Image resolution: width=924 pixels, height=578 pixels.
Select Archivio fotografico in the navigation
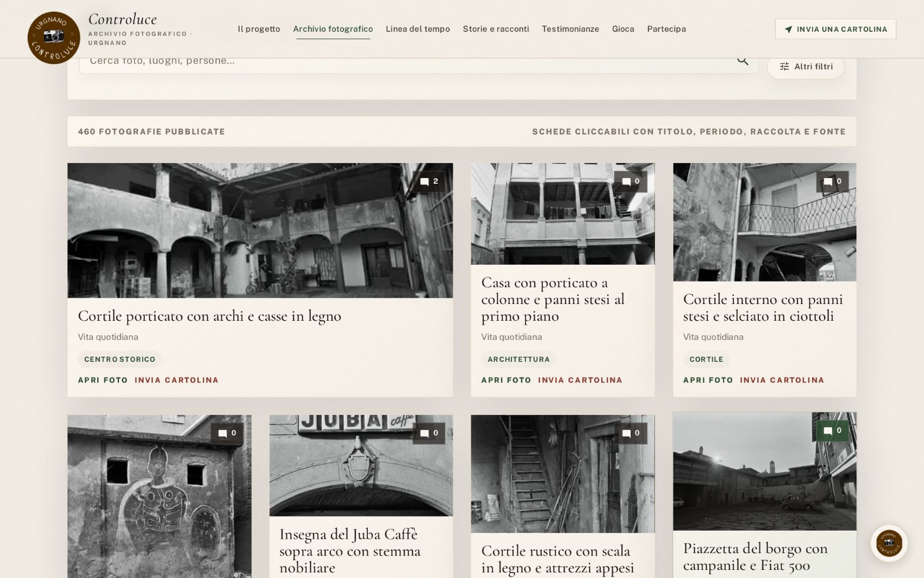pyautogui.click(x=333, y=29)
